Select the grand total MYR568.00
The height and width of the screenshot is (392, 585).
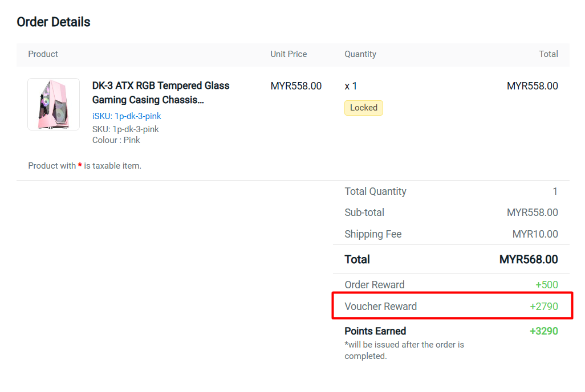click(529, 259)
